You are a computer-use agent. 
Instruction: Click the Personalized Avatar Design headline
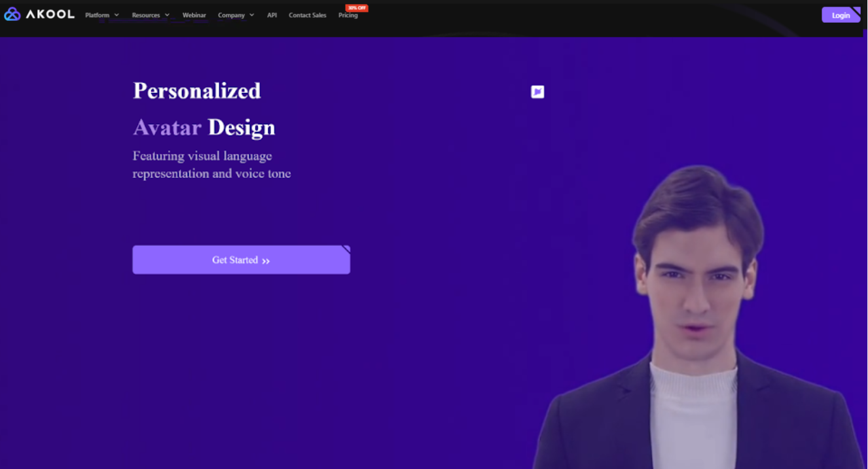pyautogui.click(x=204, y=109)
